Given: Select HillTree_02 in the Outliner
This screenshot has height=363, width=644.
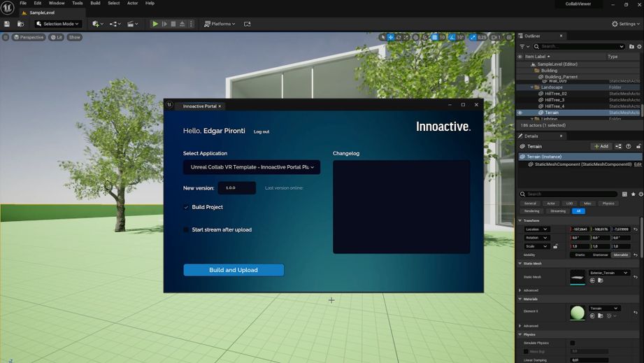Looking at the screenshot, I should pos(556,94).
